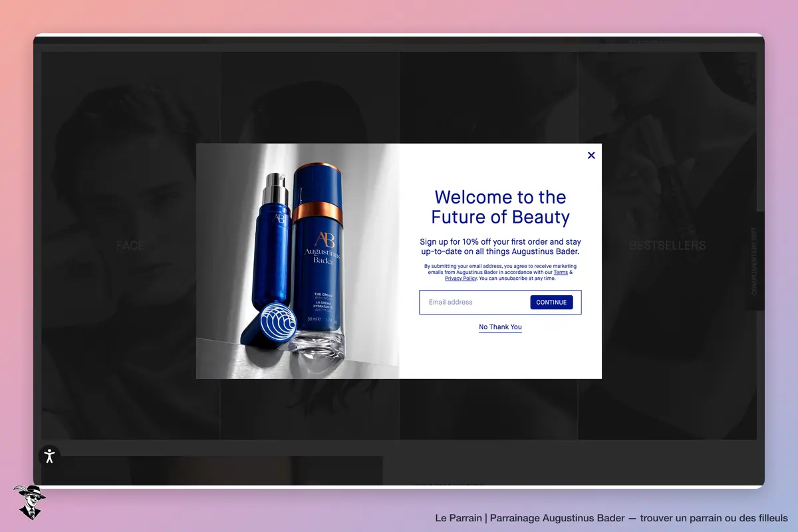
Task: Open the Privacy Policy link
Action: coord(461,279)
